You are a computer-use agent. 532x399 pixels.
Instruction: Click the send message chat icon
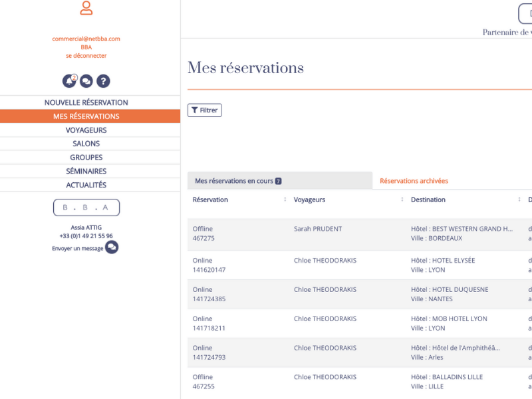point(112,247)
